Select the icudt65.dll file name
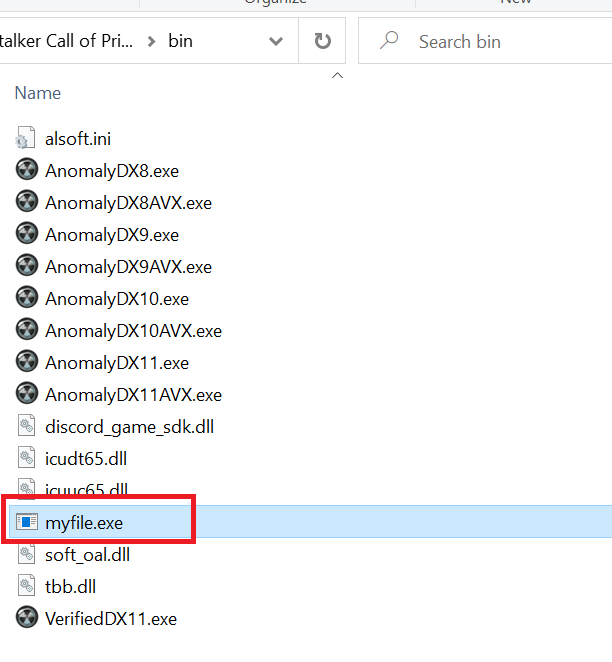 click(86, 459)
